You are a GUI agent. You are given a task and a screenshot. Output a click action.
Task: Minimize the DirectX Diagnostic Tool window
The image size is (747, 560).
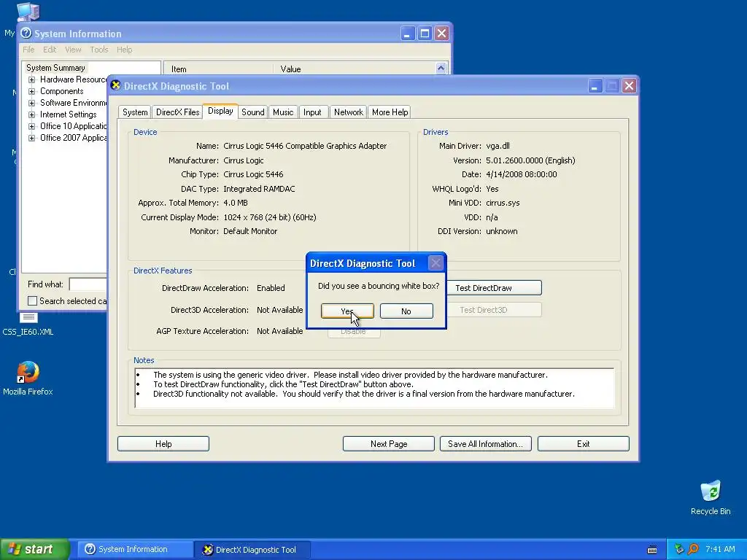point(595,86)
